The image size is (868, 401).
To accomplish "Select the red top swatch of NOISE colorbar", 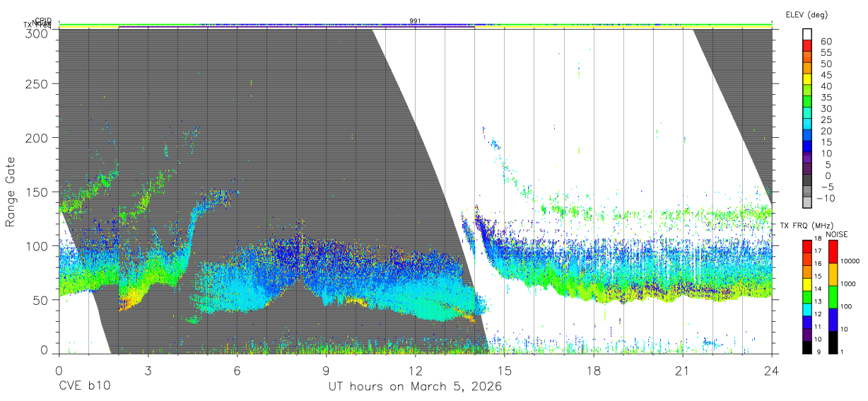I will pyautogui.click(x=833, y=251).
